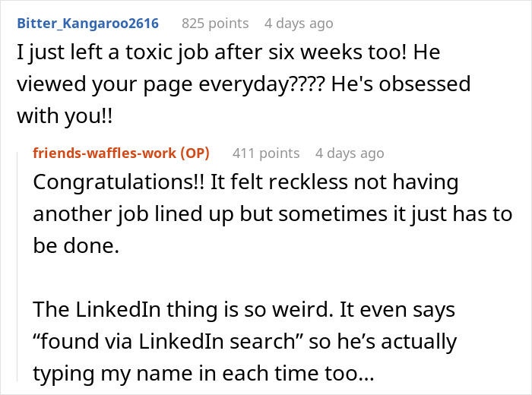This screenshot has height=395, width=532.
Task: Click the (OP) tag beside friends-waffles-work
Action: point(195,153)
